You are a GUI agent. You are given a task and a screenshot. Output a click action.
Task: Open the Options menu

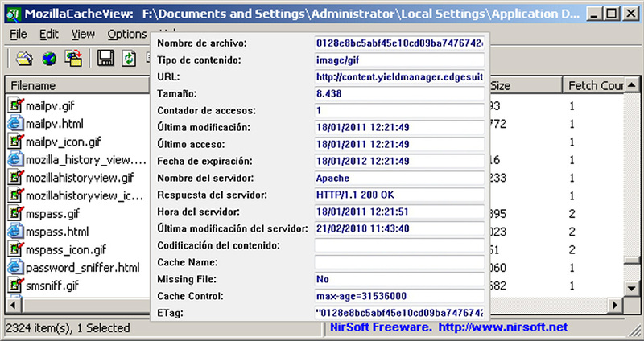(x=127, y=34)
